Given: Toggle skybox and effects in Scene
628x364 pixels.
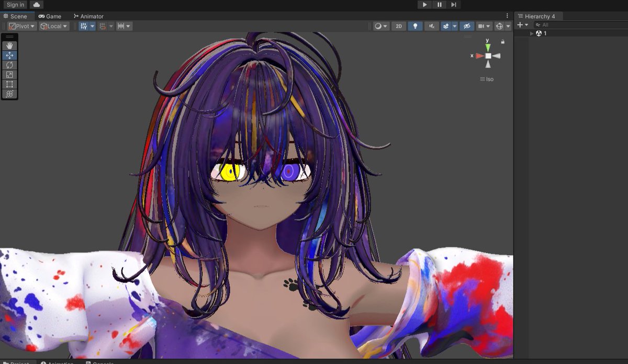Looking at the screenshot, I should [445, 26].
